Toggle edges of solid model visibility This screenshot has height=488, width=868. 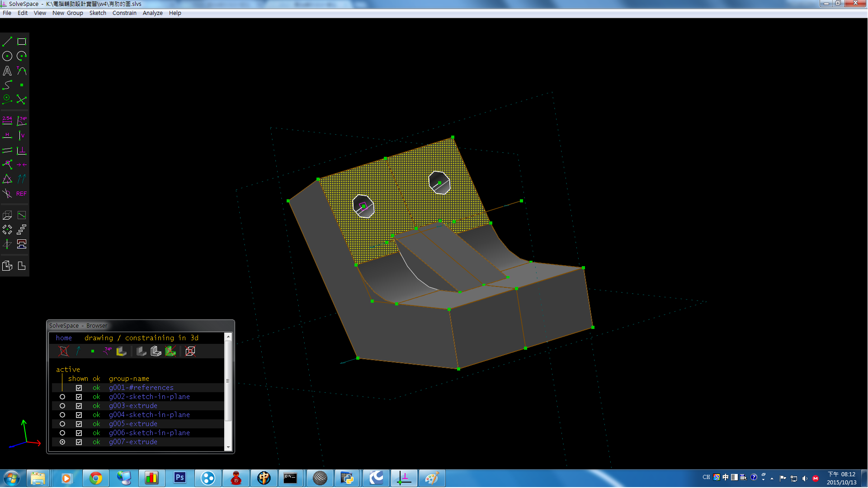156,351
